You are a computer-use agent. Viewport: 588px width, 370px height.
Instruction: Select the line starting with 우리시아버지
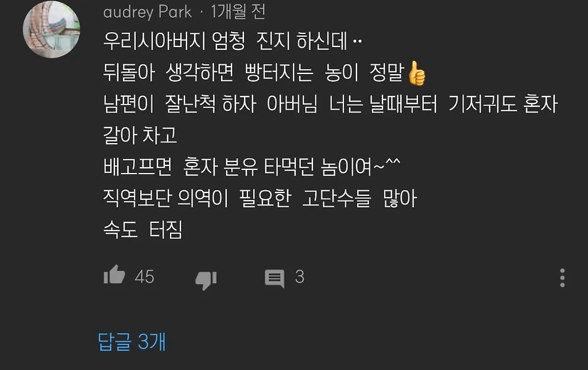point(233,41)
